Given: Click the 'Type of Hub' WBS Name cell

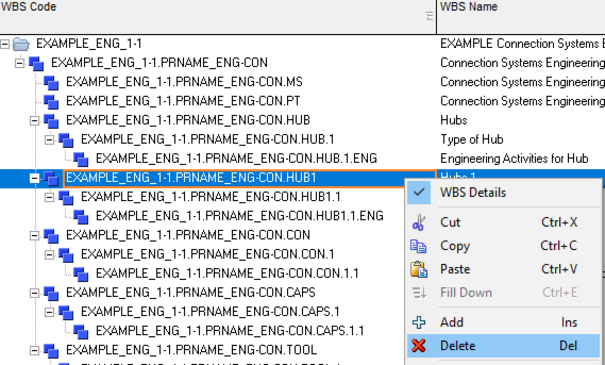Looking at the screenshot, I should (x=521, y=140).
